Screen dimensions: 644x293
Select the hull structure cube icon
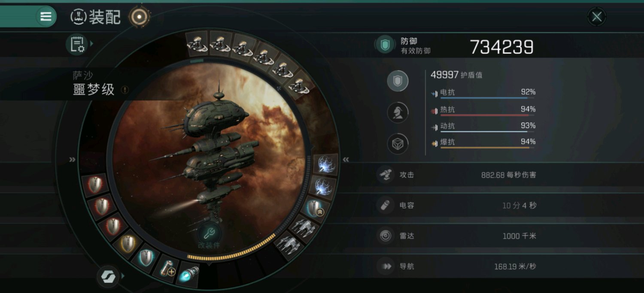click(x=398, y=144)
